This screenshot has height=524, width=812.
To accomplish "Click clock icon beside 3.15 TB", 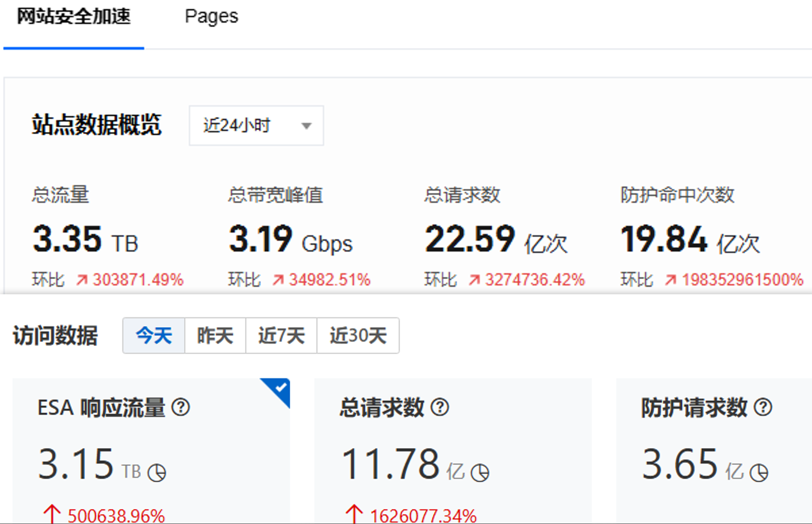I will [157, 473].
